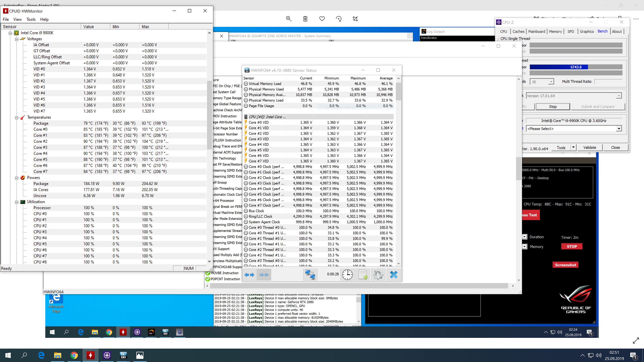
Task: Open the crop tool in Photos
Action: (355, 19)
